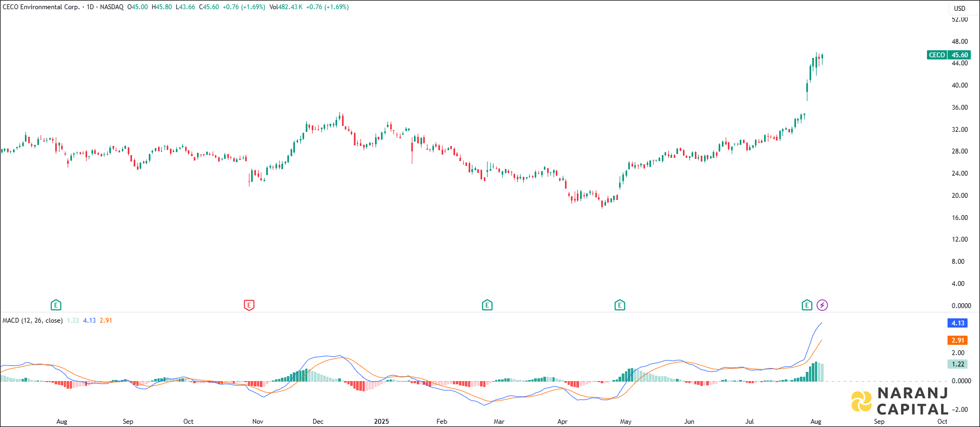
Task: Click the blue 4.13 MACD axis label
Action: click(x=958, y=323)
